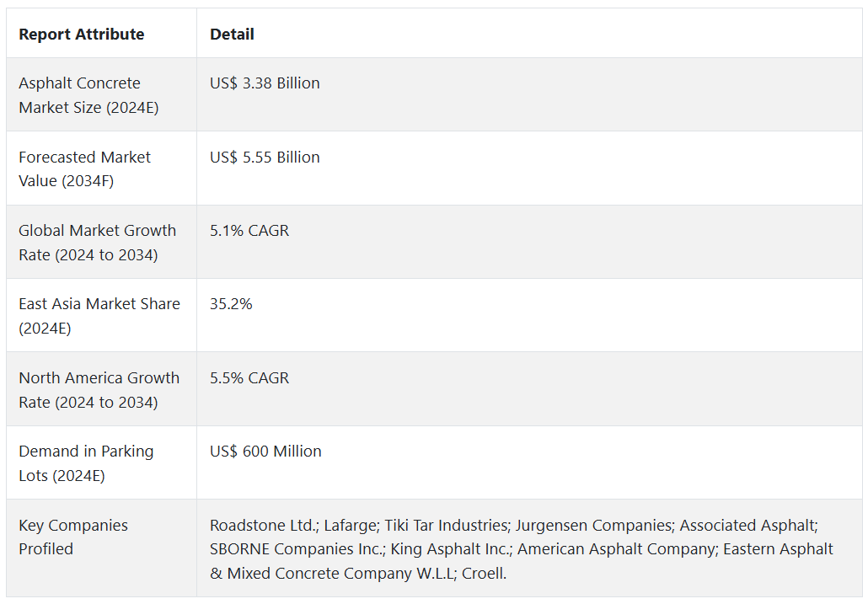Click the 'Demand in Parking Lots (2024E)' cell
This screenshot has width=868, height=604.
click(86, 463)
